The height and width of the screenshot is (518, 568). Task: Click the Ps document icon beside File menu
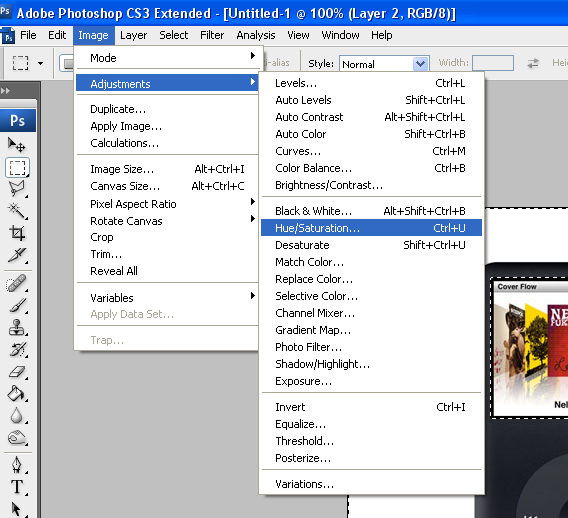(x=8, y=36)
